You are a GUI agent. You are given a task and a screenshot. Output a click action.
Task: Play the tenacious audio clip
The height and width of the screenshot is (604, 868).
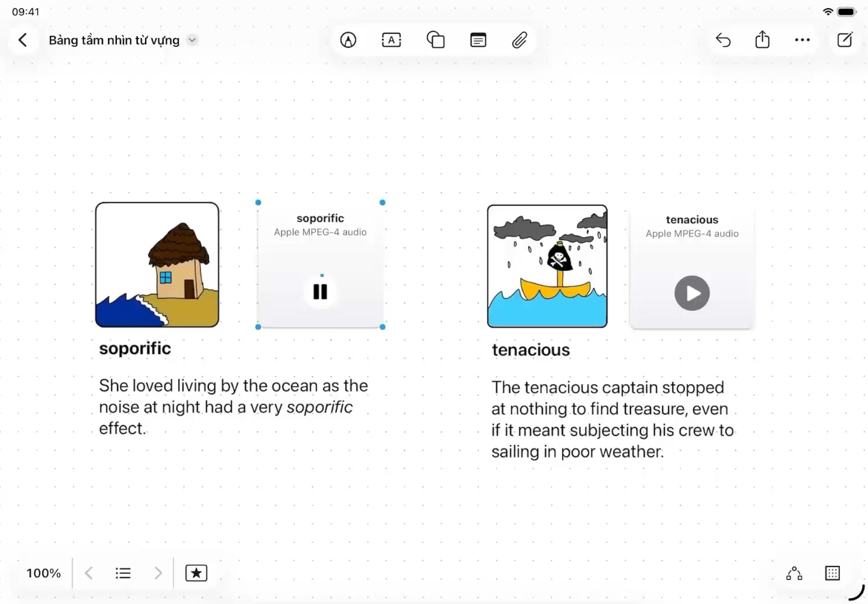[691, 293]
